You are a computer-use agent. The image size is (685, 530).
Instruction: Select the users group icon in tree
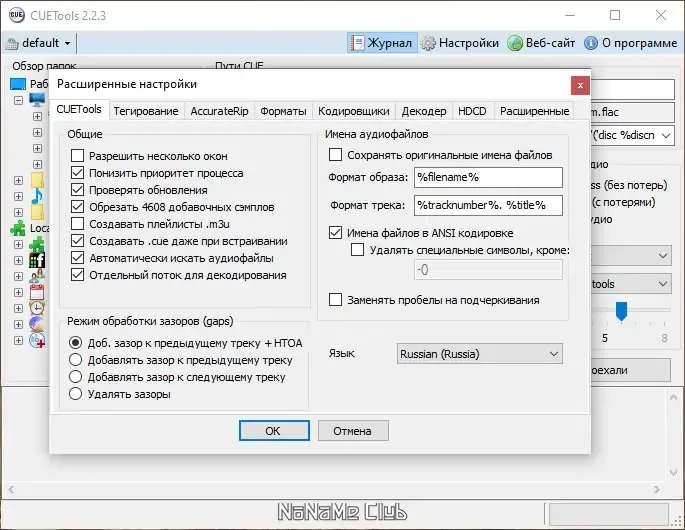tap(37, 276)
